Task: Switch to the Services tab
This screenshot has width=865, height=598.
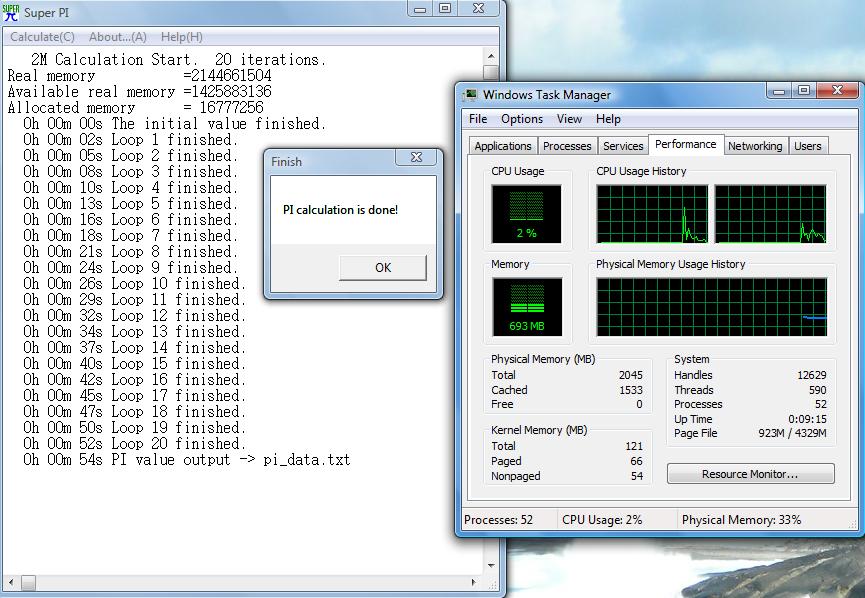Action: pos(623,146)
